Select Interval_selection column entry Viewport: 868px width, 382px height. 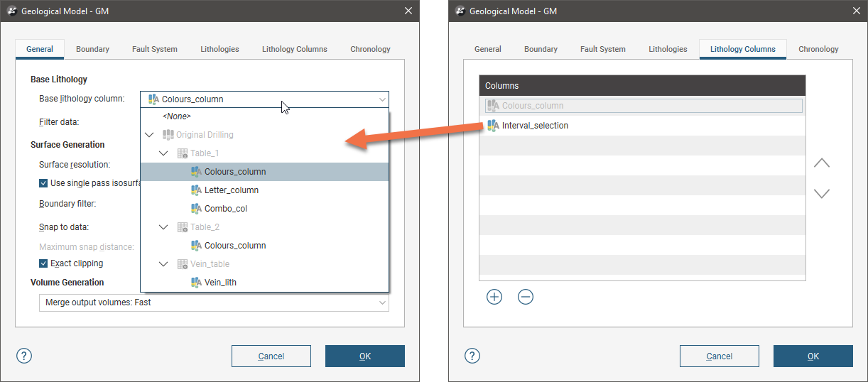click(x=534, y=126)
